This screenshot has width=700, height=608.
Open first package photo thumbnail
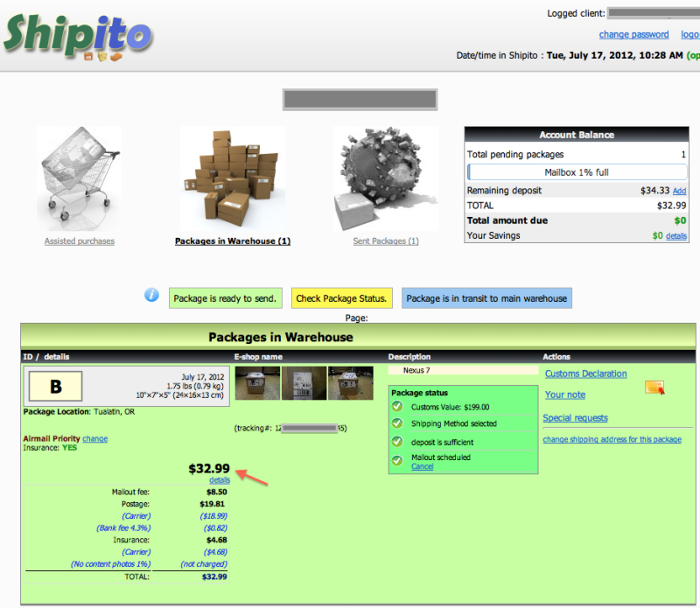pos(257,383)
